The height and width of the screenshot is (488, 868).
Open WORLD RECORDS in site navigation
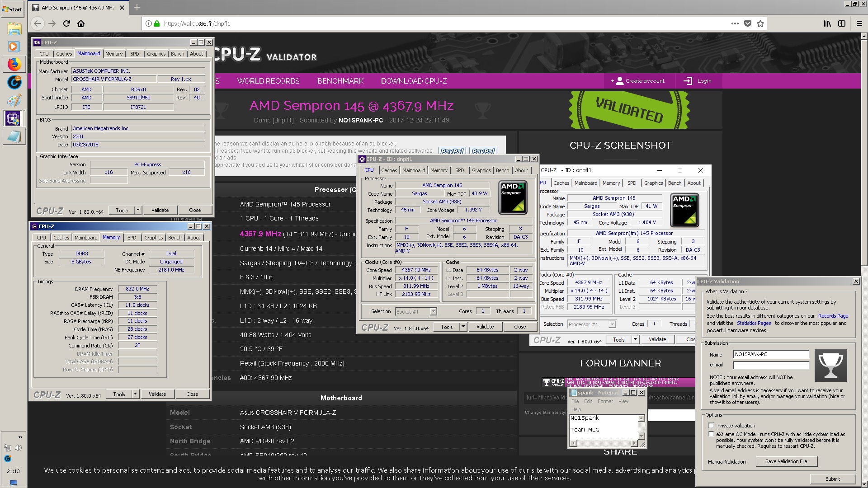(269, 81)
